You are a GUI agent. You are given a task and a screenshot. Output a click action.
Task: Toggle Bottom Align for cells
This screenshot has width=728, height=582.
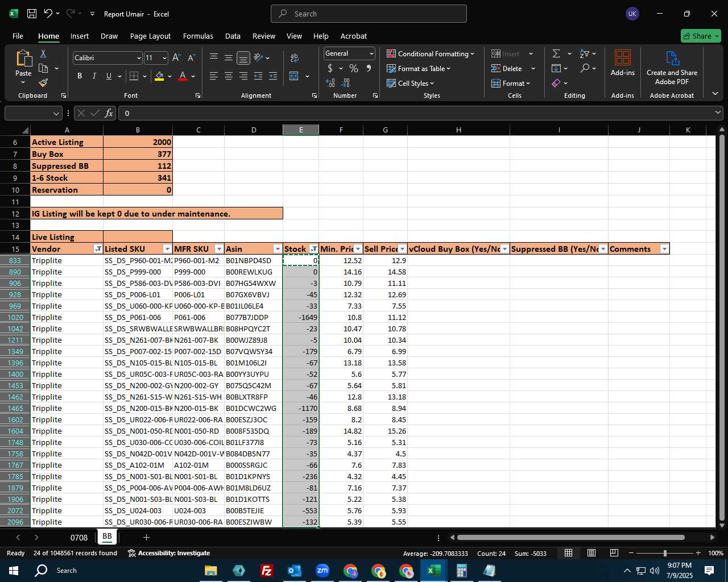tap(243, 57)
